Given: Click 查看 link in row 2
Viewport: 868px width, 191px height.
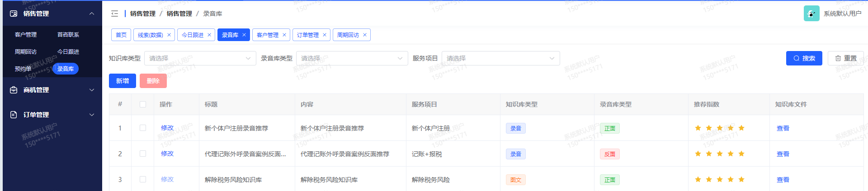Looking at the screenshot, I should (783, 154).
